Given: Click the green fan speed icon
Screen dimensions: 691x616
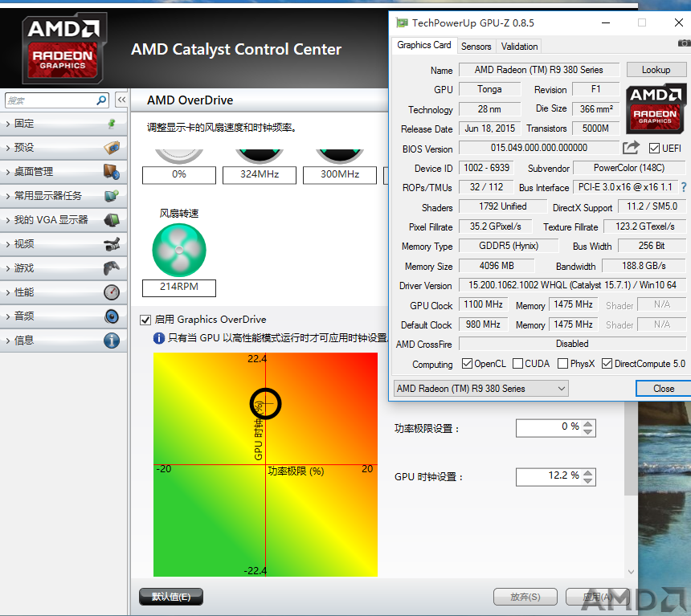Looking at the screenshot, I should click(x=179, y=250).
